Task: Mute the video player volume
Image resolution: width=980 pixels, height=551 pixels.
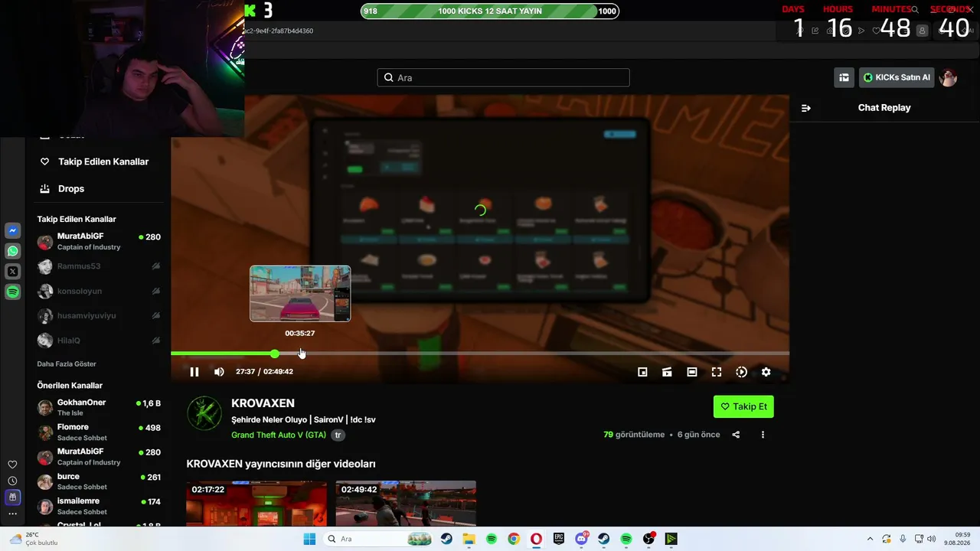Action: [219, 372]
